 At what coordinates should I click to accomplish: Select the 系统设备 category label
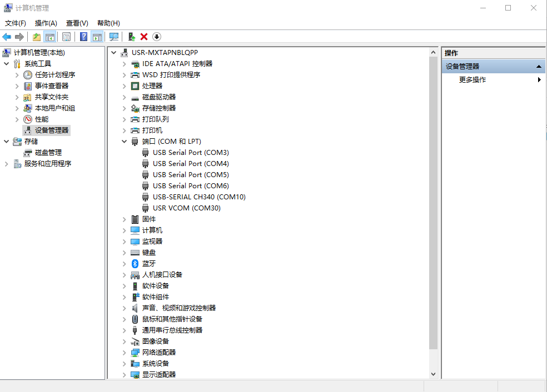tap(156, 364)
